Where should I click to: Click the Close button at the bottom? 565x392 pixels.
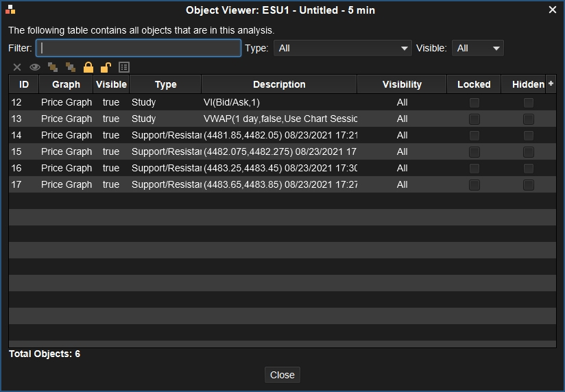[282, 375]
